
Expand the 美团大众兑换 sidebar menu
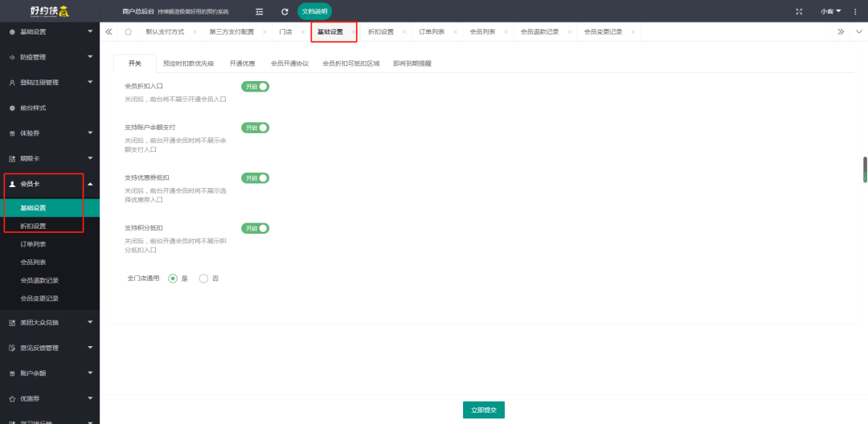click(x=50, y=322)
